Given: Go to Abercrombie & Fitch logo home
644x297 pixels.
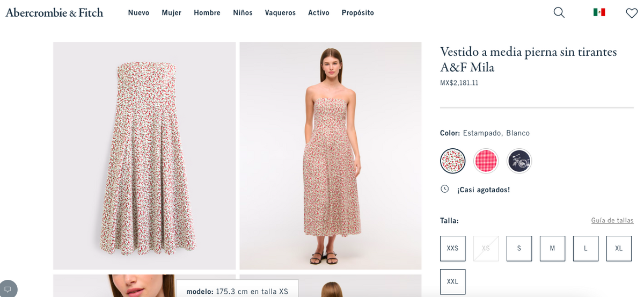Looking at the screenshot, I should (x=54, y=12).
